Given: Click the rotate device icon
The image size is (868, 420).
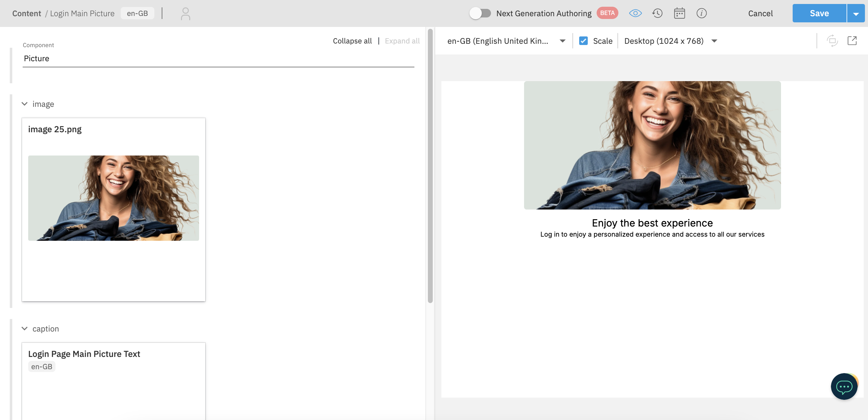Looking at the screenshot, I should [832, 41].
